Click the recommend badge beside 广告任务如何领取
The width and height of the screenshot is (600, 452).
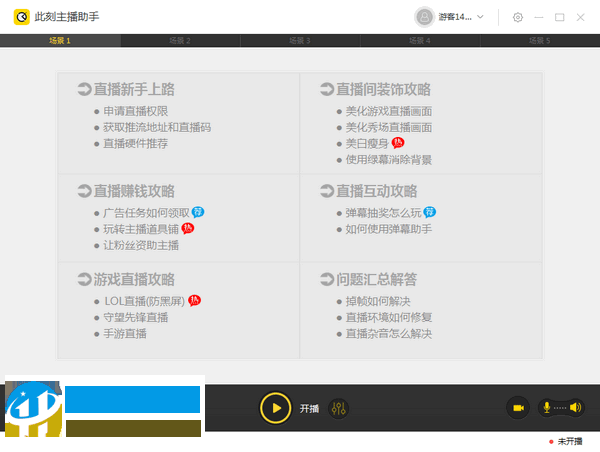pyautogui.click(x=198, y=212)
